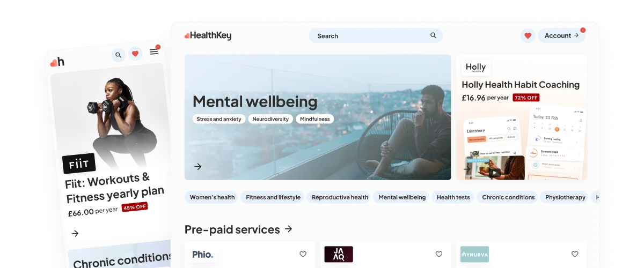Click the Neurodiversity tag
This screenshot has width=644, height=268.
(270, 119)
